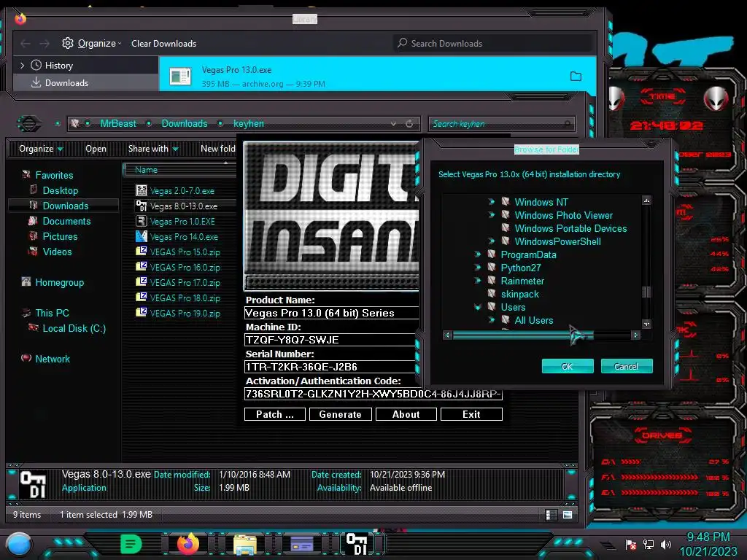Click the taskbar volume speaker icon
This screenshot has height=560, width=747.
coord(665,544)
